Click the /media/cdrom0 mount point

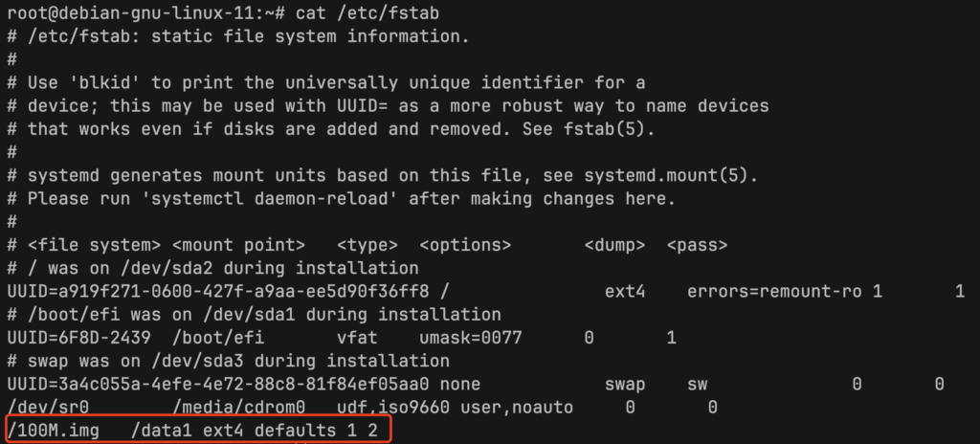(x=238, y=408)
